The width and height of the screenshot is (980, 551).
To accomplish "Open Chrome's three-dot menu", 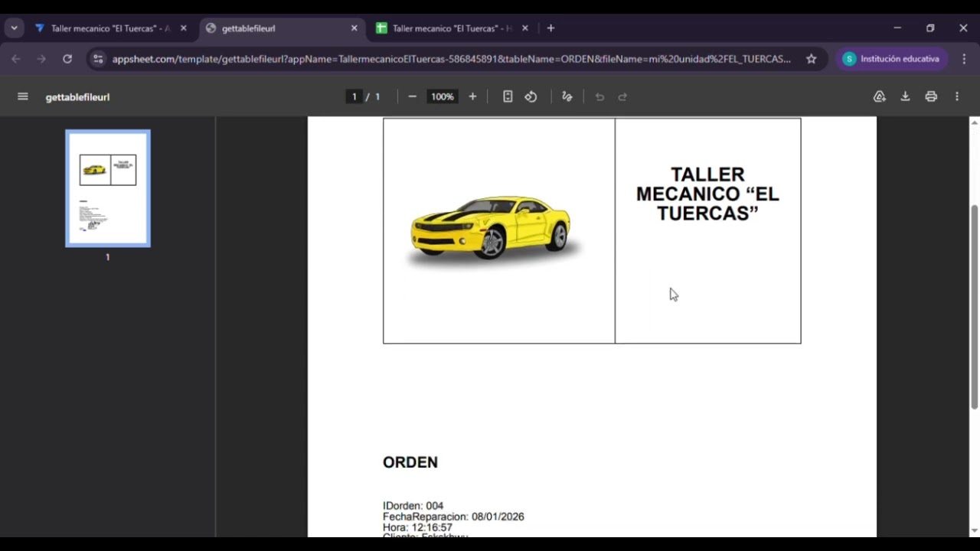I will pyautogui.click(x=964, y=59).
